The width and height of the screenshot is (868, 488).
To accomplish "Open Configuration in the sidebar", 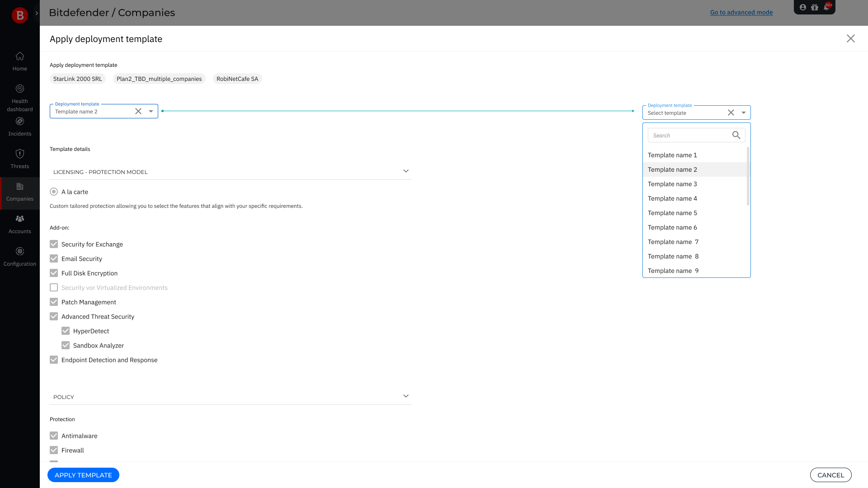I will click(x=20, y=257).
